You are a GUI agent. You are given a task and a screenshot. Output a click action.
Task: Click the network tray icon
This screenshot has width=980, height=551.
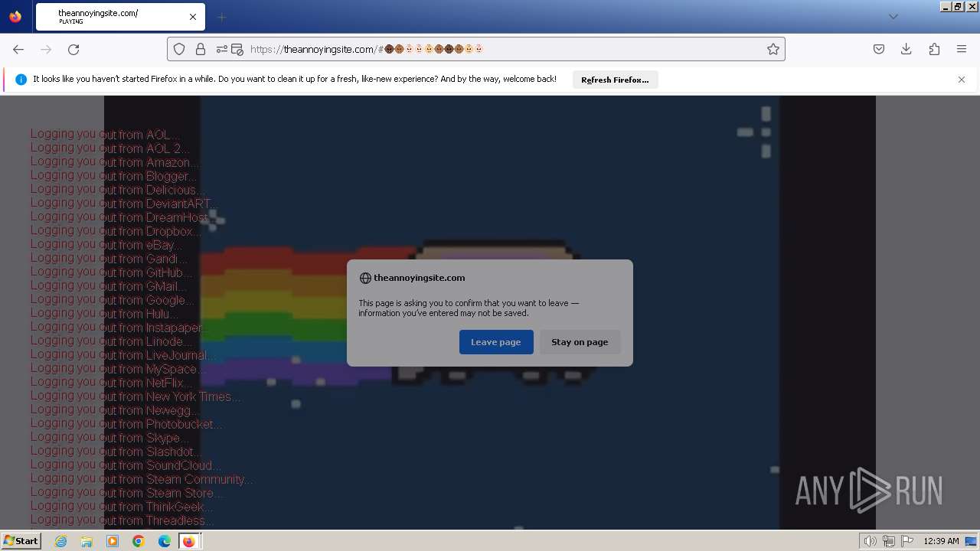pos(889,541)
